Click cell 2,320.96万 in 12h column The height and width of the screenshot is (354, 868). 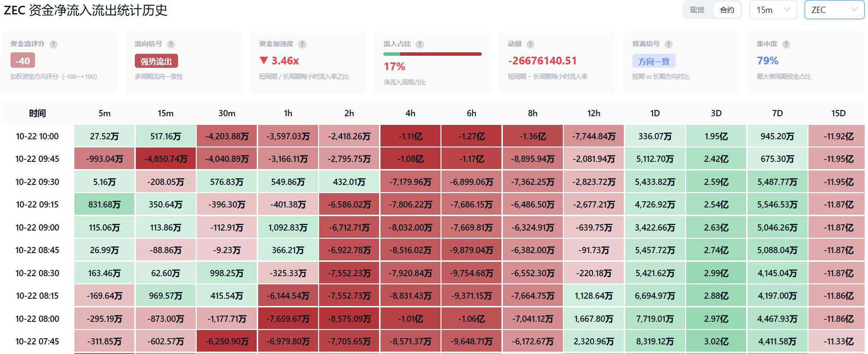tap(594, 342)
